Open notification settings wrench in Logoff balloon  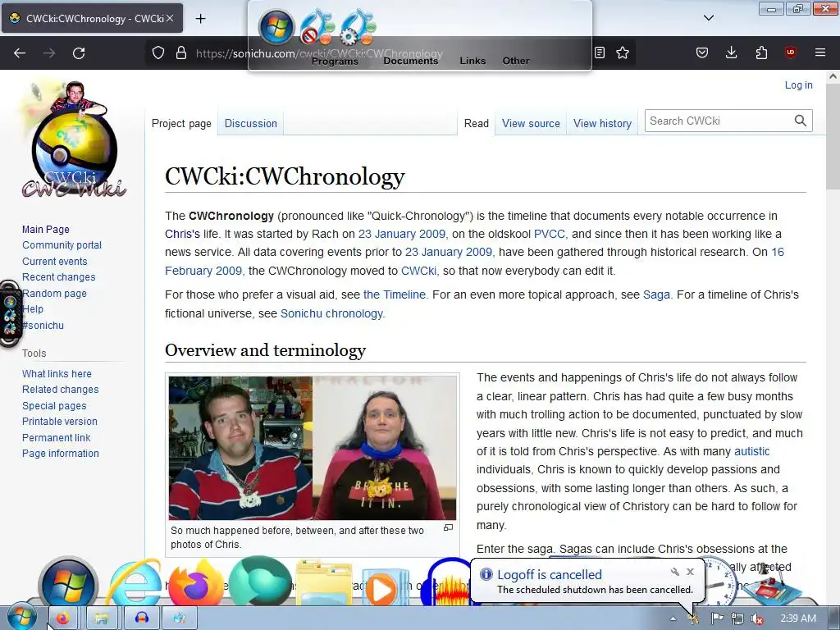675,572
